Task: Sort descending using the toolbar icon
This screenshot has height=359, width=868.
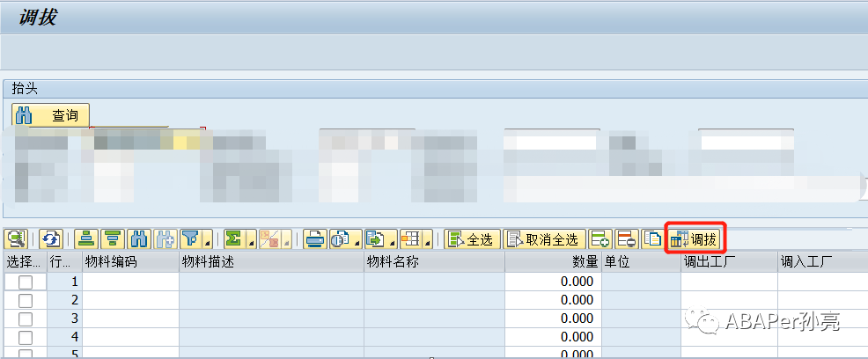Action: 113,239
